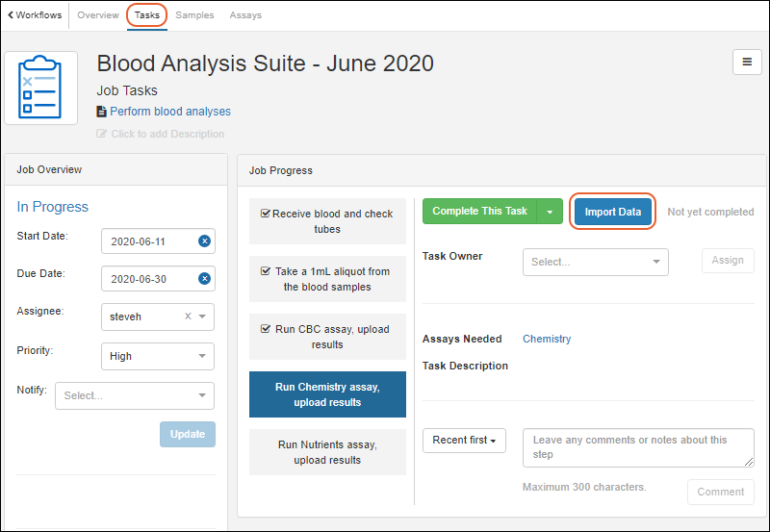Click the document icon beside Perform blood analyses
770x532 pixels.
point(102,112)
